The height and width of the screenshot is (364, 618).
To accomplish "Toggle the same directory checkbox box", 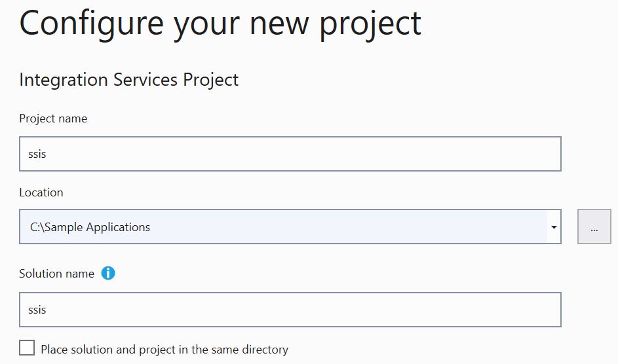I will [x=27, y=348].
